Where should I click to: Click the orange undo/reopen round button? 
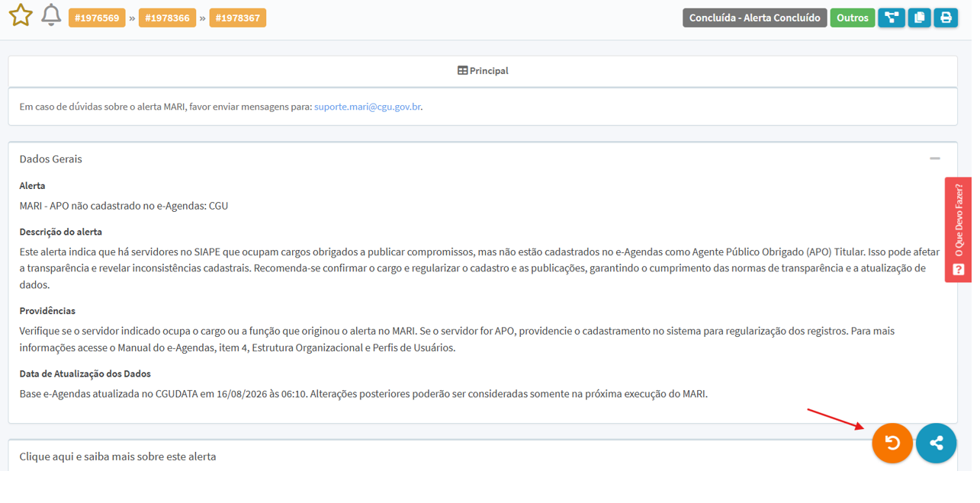pyautogui.click(x=892, y=443)
